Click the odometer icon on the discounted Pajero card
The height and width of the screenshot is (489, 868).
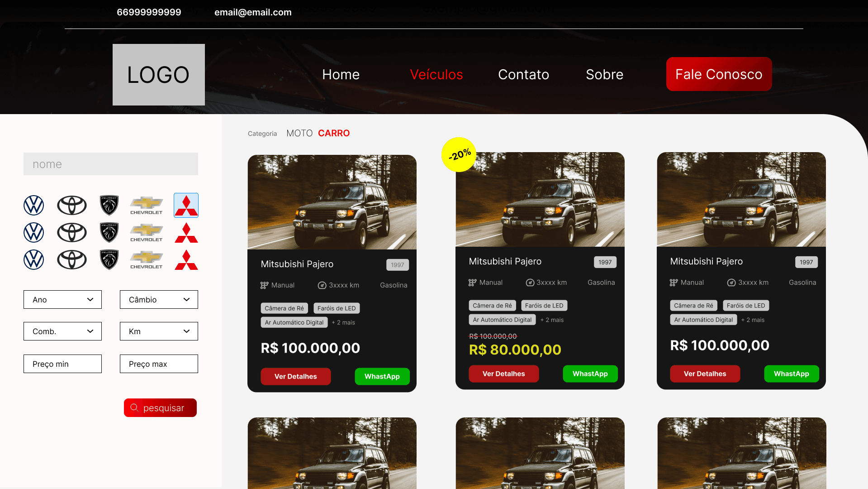click(x=530, y=283)
